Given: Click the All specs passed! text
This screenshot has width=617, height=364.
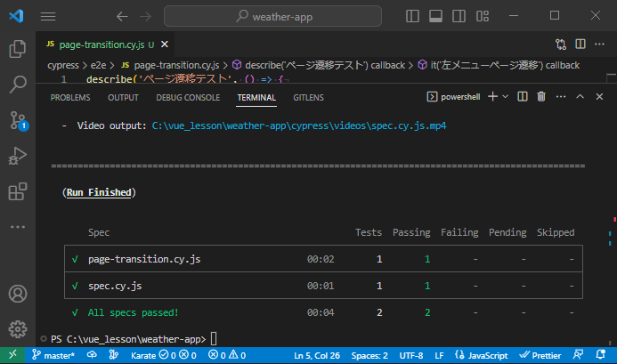Looking at the screenshot, I should 133,312.
